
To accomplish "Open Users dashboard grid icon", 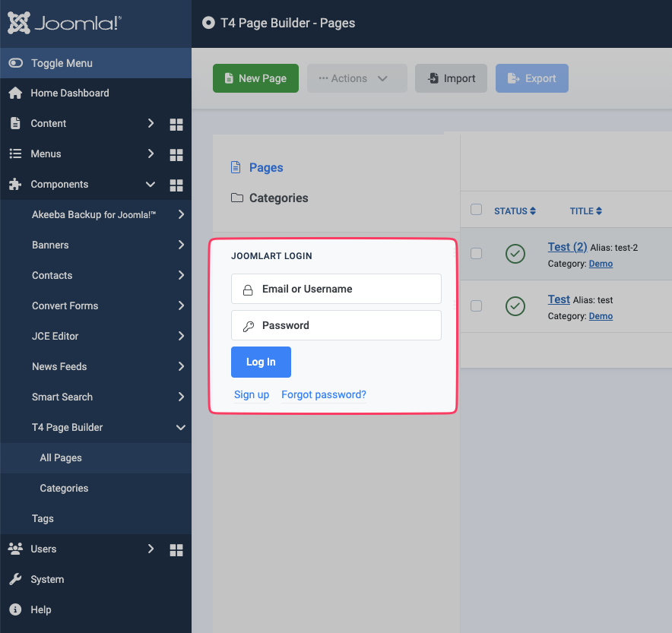I will (176, 549).
